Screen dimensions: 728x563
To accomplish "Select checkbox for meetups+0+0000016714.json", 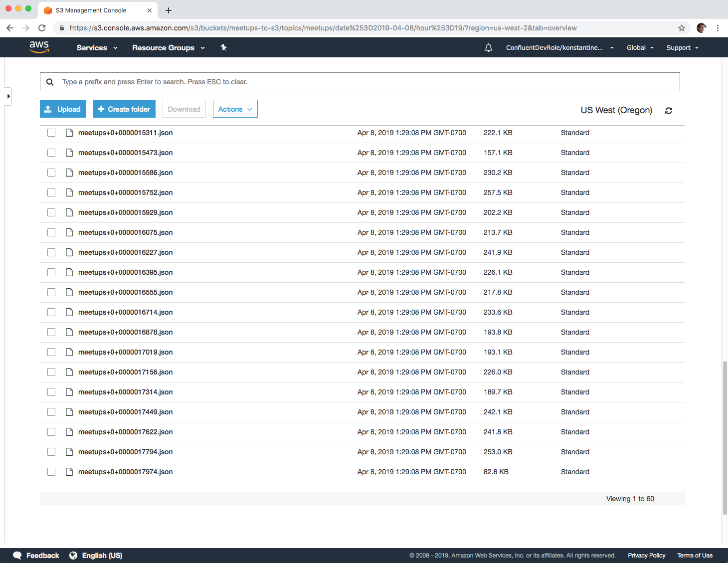I will coord(51,312).
